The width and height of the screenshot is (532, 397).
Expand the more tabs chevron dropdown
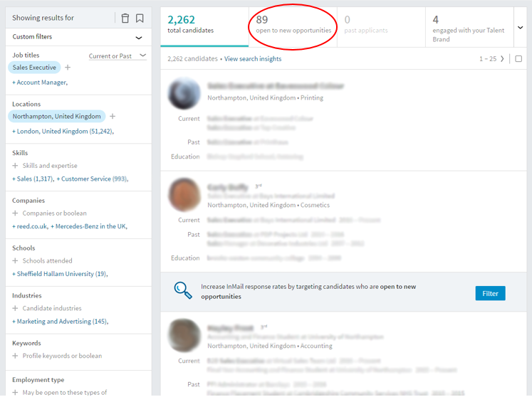click(520, 28)
